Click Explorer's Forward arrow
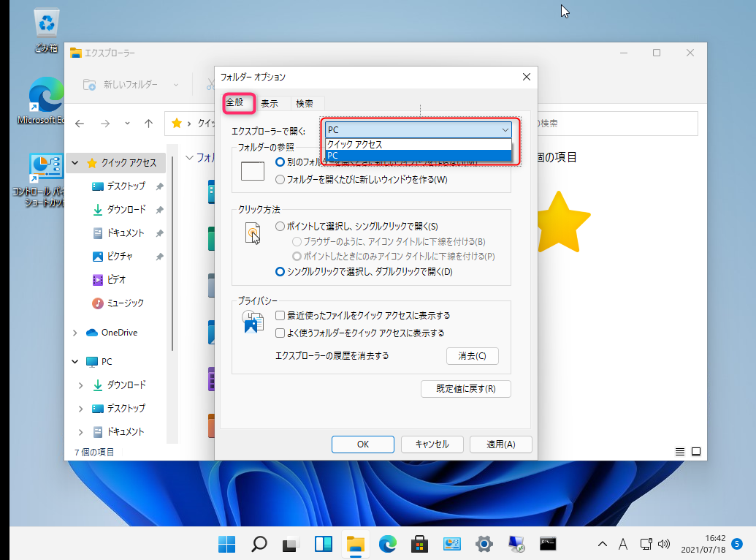This screenshot has width=756, height=560. click(x=105, y=124)
